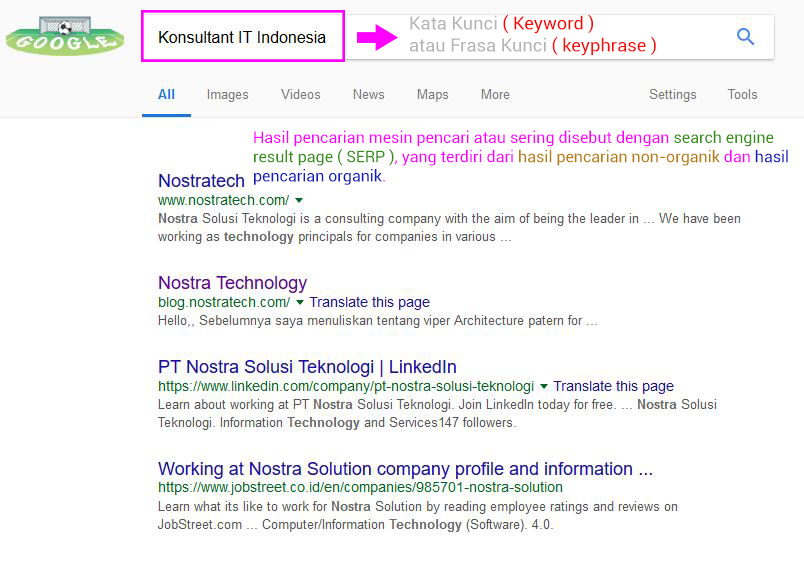The height and width of the screenshot is (563, 804).
Task: Open the Maps tab
Action: click(432, 94)
